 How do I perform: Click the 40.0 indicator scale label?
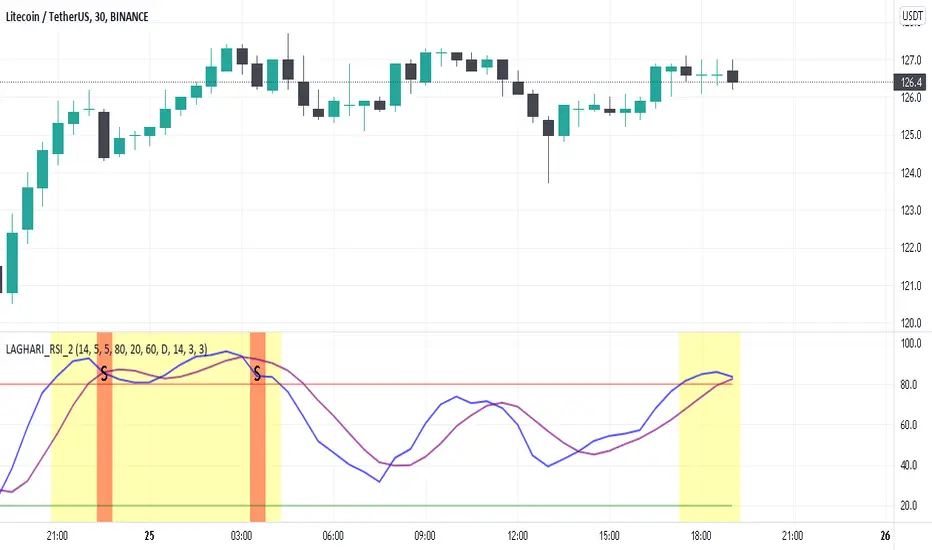pyautogui.click(x=909, y=465)
